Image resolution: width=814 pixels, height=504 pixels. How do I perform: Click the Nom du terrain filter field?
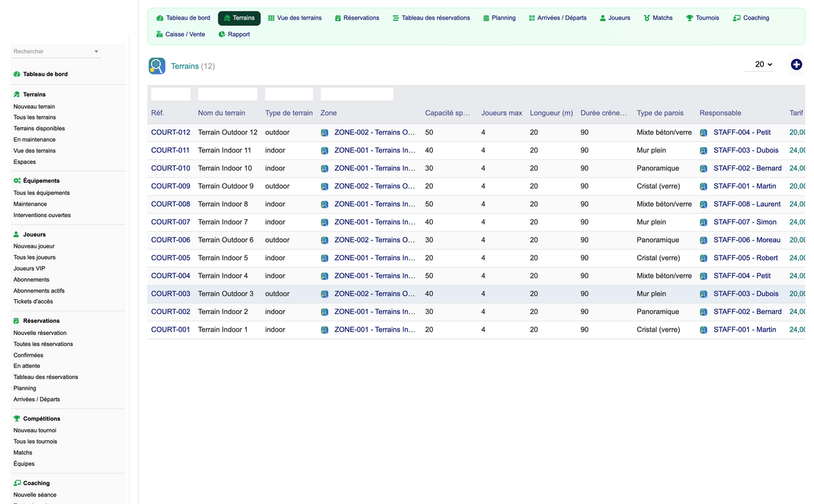click(228, 94)
